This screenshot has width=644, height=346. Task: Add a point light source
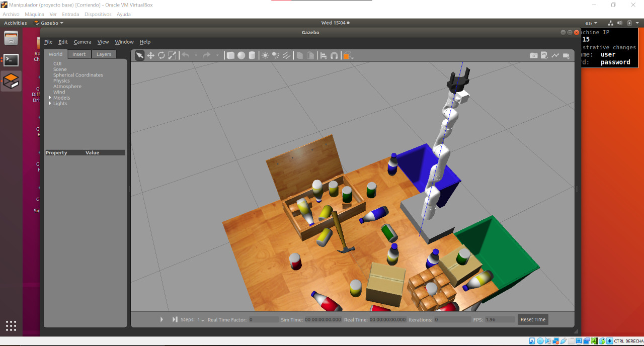coord(265,56)
